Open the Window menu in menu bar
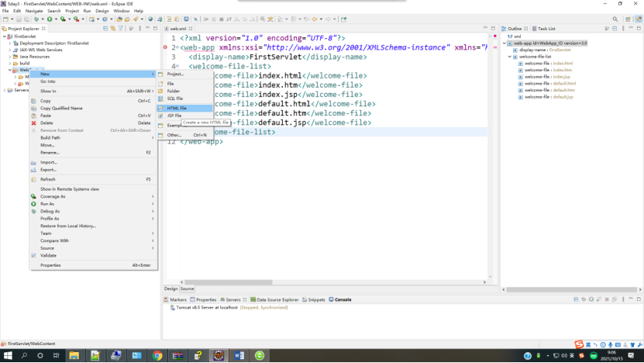This screenshot has height=363, width=644. tap(121, 11)
